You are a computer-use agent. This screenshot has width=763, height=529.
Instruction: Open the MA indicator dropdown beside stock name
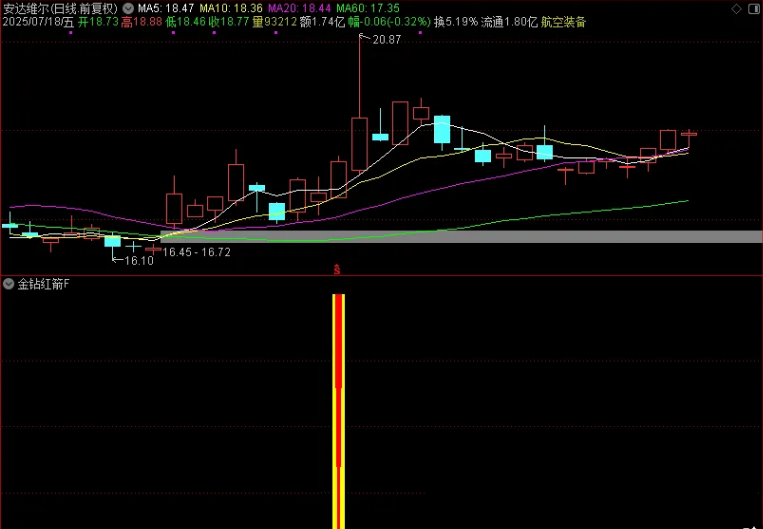127,7
